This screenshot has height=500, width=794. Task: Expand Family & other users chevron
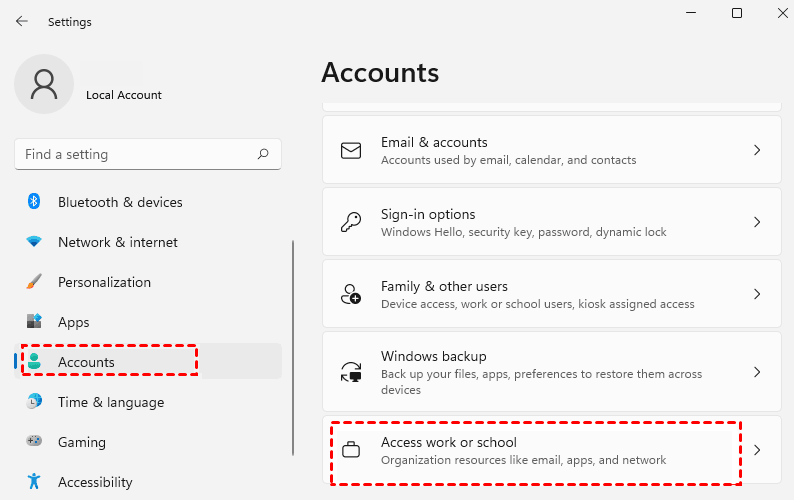[x=757, y=294]
